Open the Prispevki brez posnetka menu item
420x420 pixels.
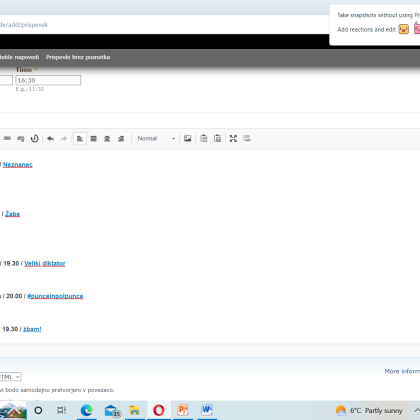pos(78,57)
